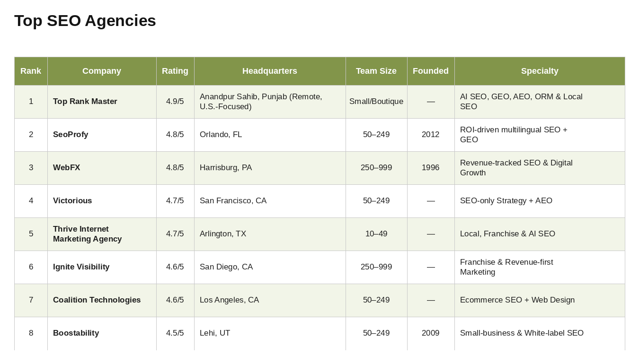This screenshot has width=639, height=364.
Task: Select "Ecommerce SEO + Web Design" specialty
Action: (517, 300)
